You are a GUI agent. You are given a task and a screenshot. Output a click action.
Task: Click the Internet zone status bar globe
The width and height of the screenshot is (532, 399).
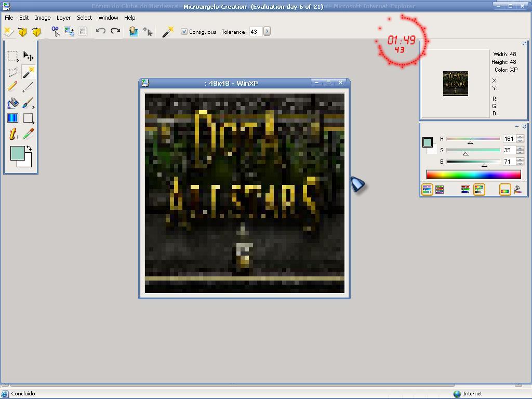coord(457,394)
